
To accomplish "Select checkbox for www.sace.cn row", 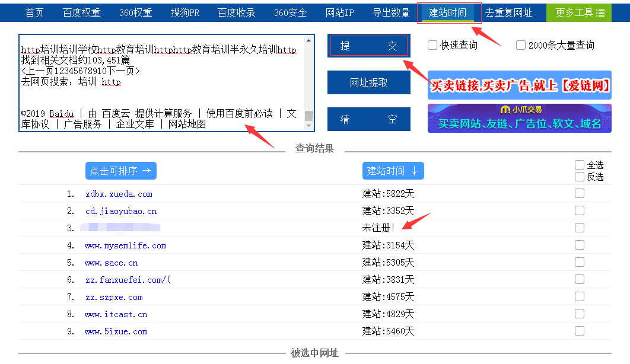I will pos(580,262).
